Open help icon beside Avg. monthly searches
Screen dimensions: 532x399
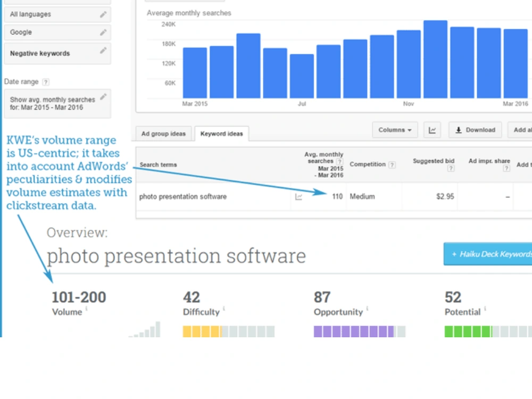click(339, 162)
